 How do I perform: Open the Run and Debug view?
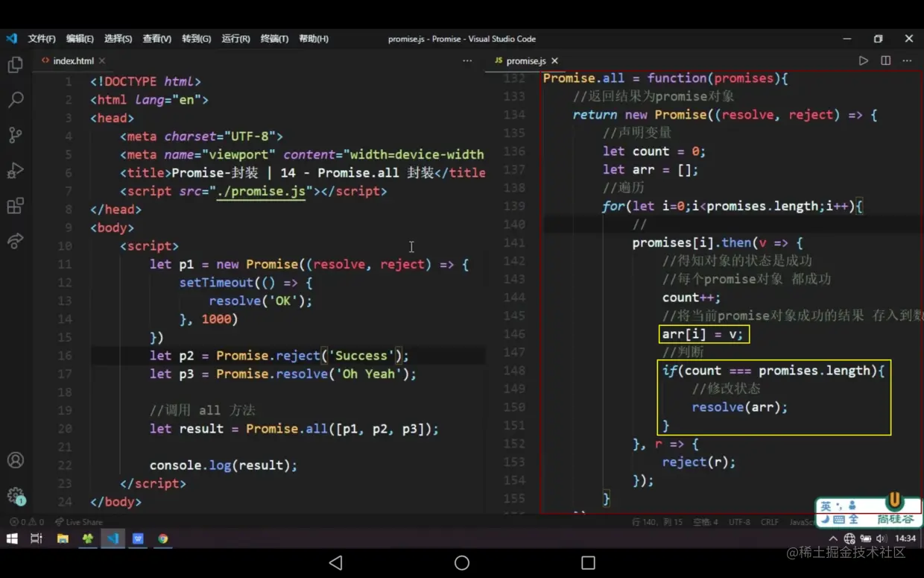15,170
